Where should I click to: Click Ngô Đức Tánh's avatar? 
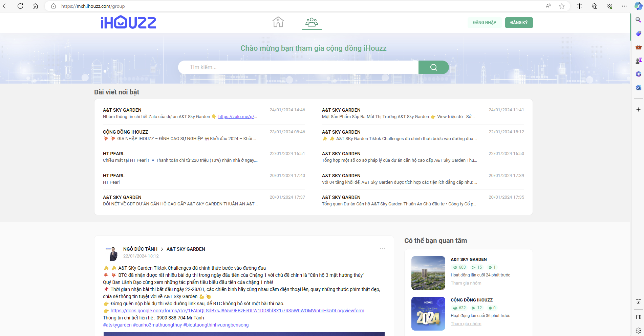click(112, 253)
